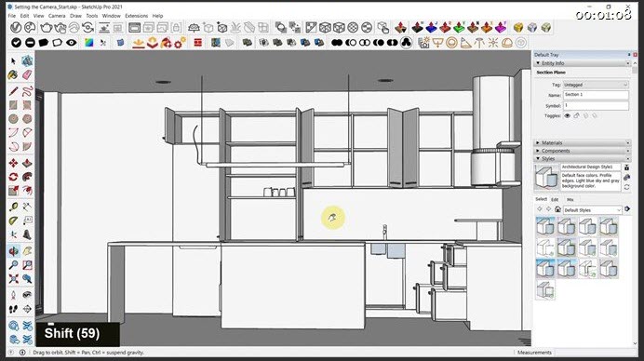Click the two solid black overlapping circles icon
Viewport: 644px width, 361px height.
[337, 42]
